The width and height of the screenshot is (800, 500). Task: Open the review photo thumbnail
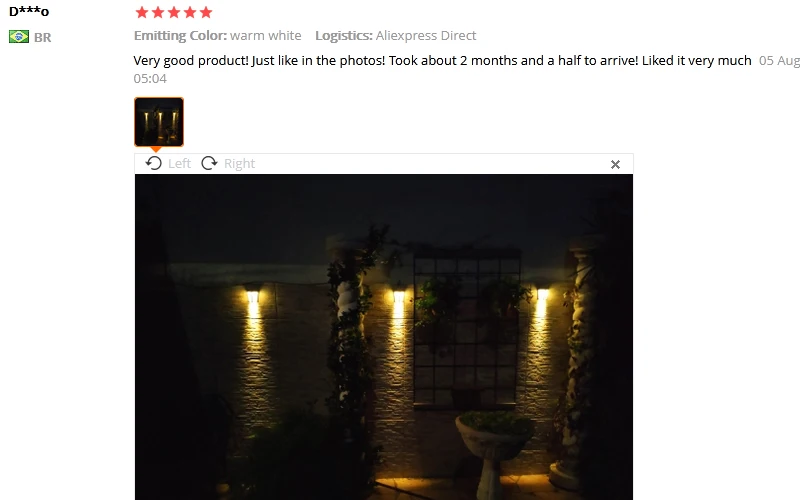159,122
